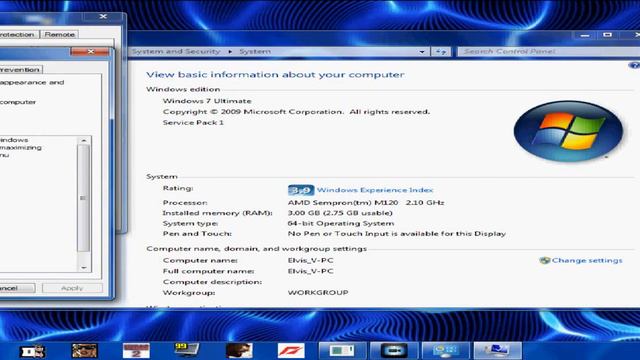Image resolution: width=640 pixels, height=360 pixels.
Task: Minimize the System control panel window
Action: click(x=585, y=36)
